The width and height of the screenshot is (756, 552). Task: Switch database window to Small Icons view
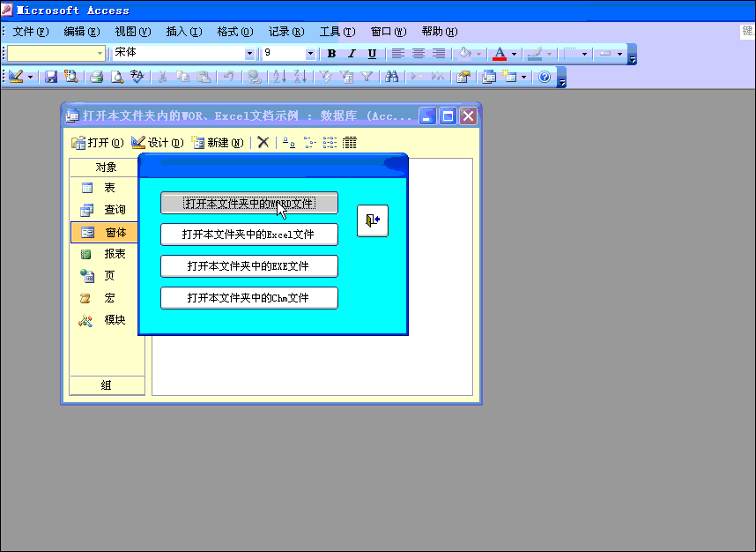click(309, 142)
